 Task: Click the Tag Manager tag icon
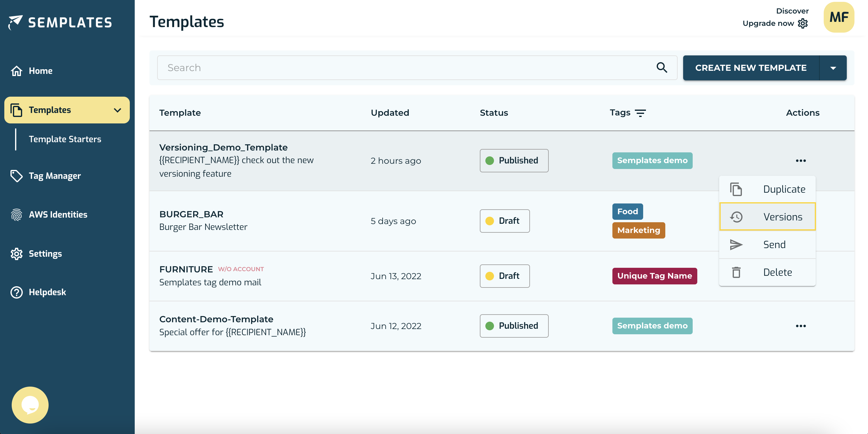(16, 176)
